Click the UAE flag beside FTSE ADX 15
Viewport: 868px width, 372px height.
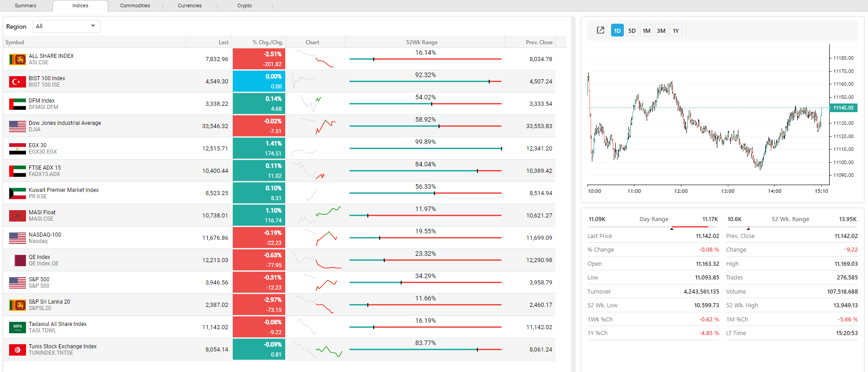coord(17,171)
